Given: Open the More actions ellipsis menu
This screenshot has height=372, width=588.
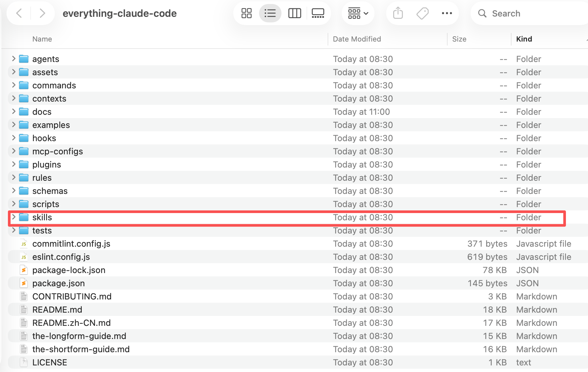Looking at the screenshot, I should pyautogui.click(x=447, y=13).
